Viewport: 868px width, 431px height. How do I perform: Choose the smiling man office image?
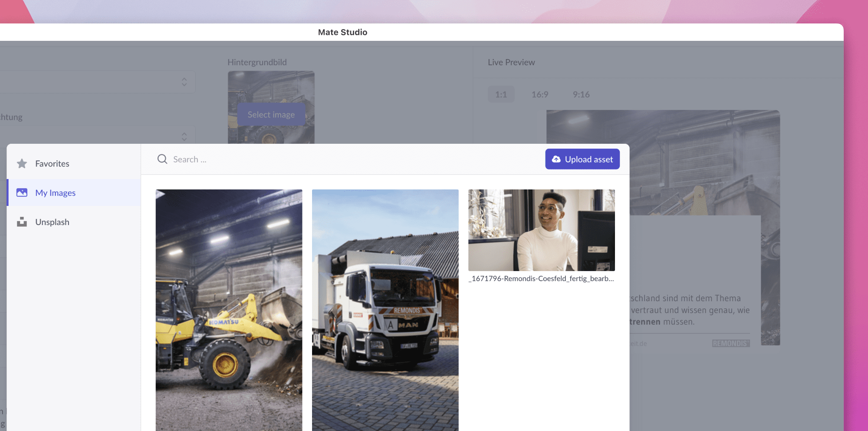coord(542,230)
